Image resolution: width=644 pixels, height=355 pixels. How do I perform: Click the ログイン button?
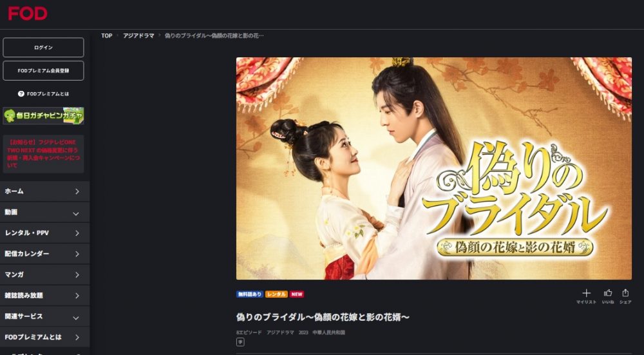tap(44, 48)
